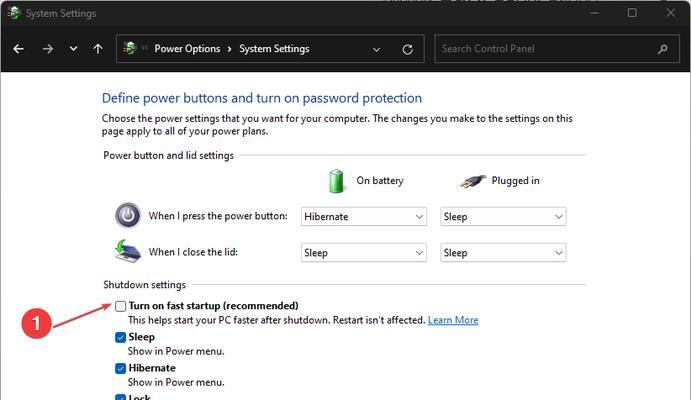Click the laptop lid close icon

point(128,251)
